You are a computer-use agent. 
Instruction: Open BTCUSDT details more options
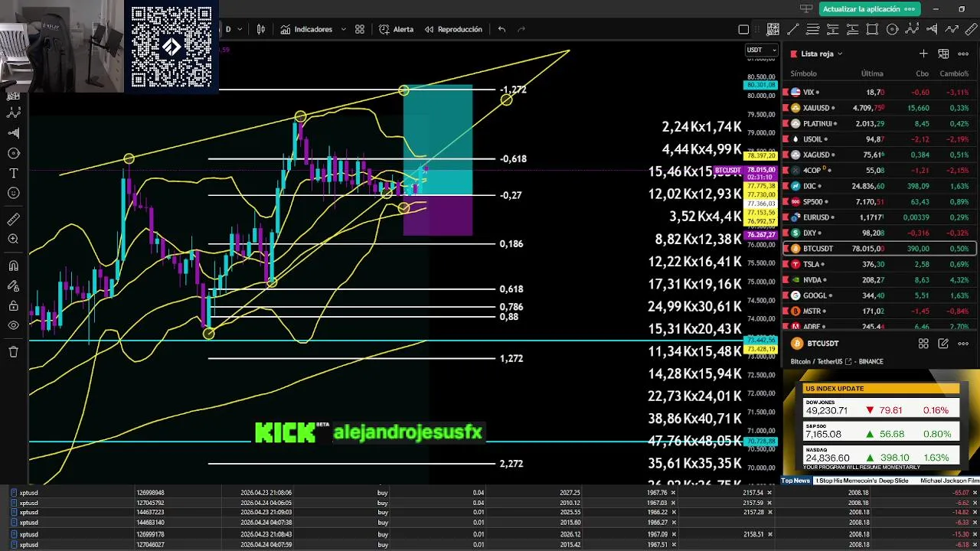[963, 344]
